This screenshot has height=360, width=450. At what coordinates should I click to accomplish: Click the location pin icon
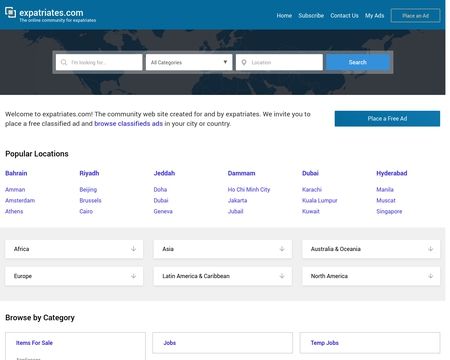[244, 62]
